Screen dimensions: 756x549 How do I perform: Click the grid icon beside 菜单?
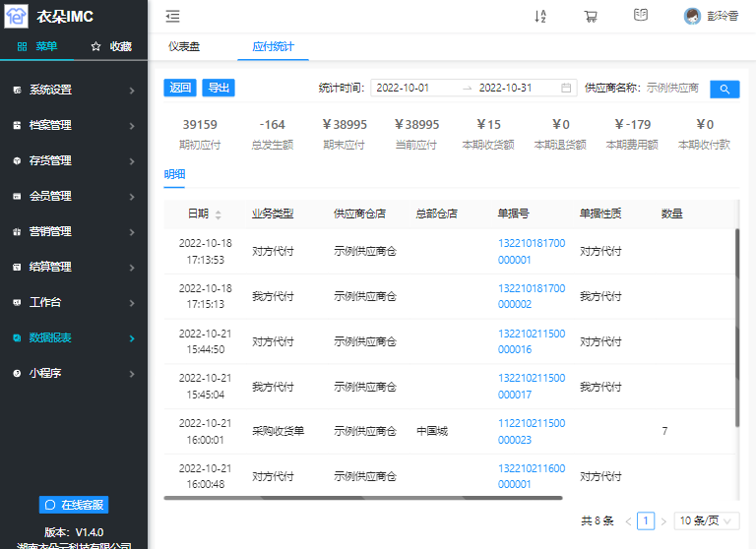[x=22, y=46]
